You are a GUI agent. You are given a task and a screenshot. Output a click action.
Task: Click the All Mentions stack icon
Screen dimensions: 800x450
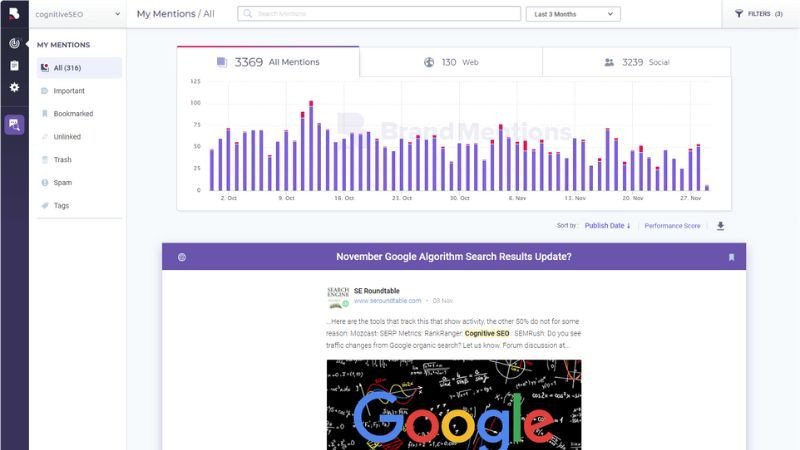(x=221, y=62)
